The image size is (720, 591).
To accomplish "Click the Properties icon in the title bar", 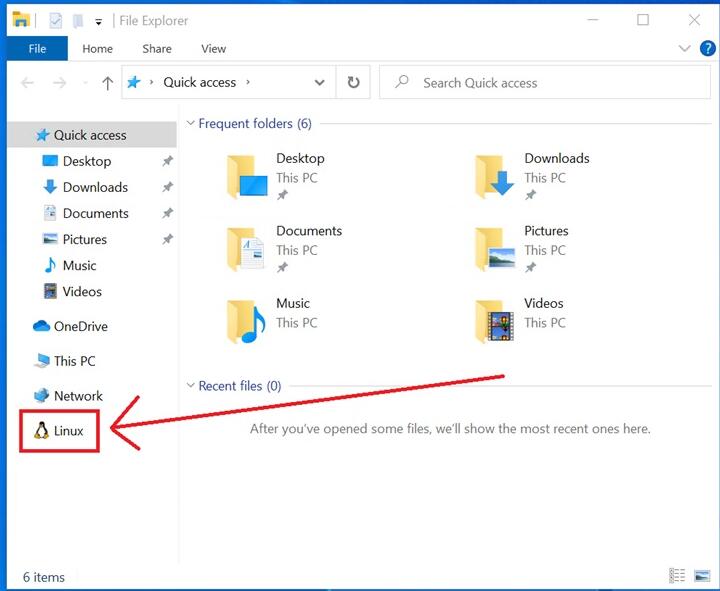I will [56, 21].
